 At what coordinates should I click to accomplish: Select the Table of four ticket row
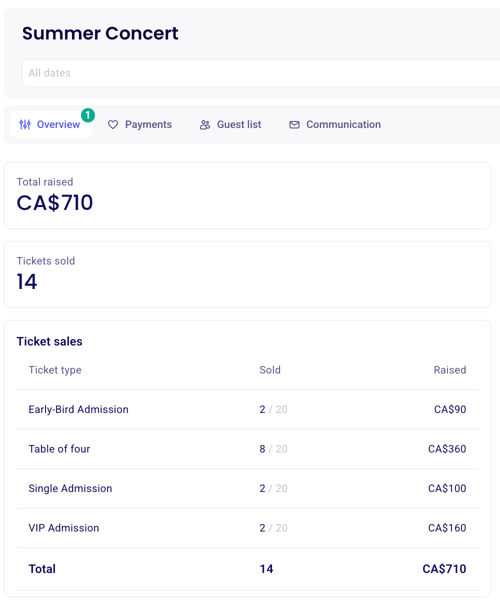pos(247,449)
